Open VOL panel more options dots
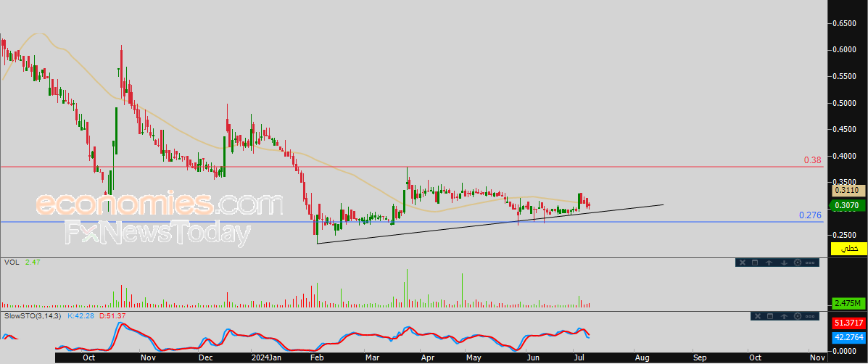The image size is (868, 364). point(810,262)
